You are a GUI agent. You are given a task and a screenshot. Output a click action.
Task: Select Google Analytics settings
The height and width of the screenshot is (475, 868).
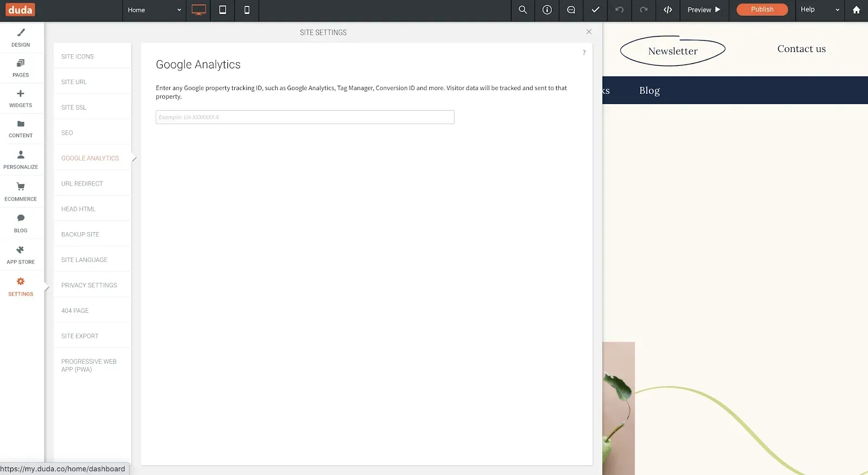tap(92, 158)
